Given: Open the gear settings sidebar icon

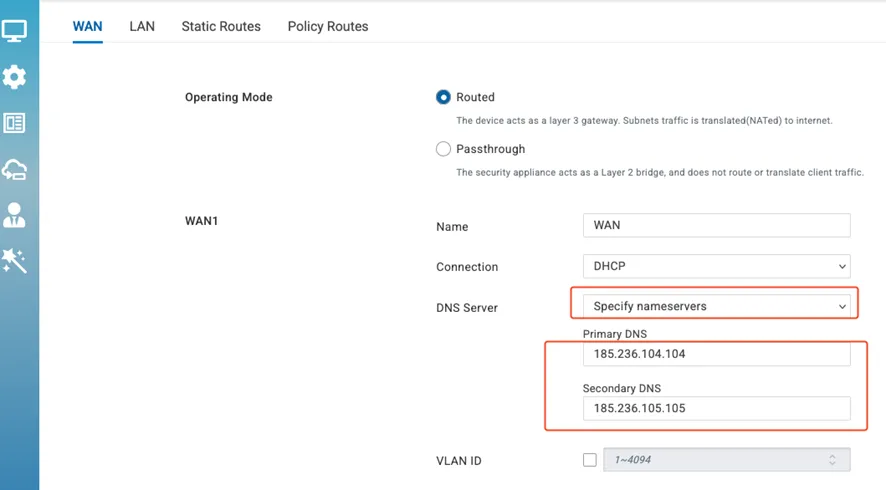Looking at the screenshot, I should point(14,77).
